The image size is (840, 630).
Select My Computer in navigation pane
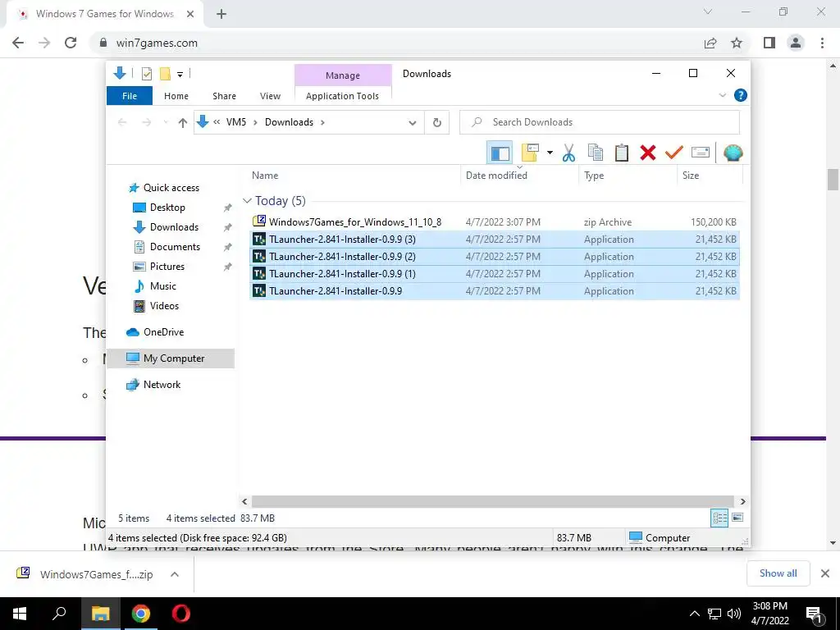click(171, 358)
